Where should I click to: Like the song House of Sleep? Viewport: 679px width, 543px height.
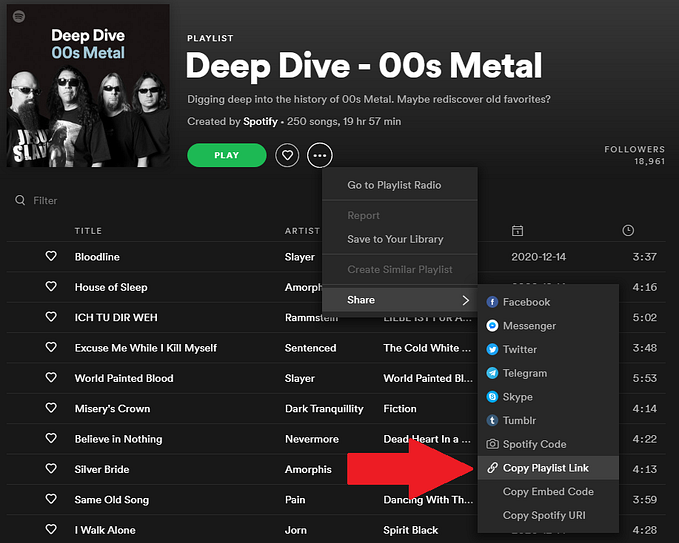pyautogui.click(x=51, y=286)
